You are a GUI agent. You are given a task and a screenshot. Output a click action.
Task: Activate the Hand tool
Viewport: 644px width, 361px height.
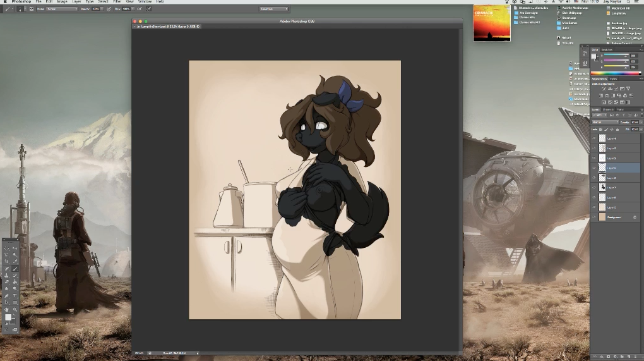7,309
